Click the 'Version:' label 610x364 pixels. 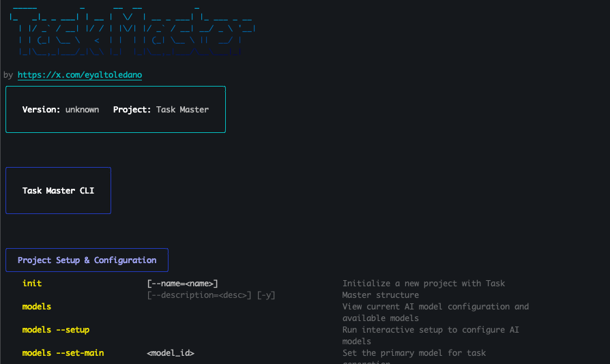tap(41, 110)
